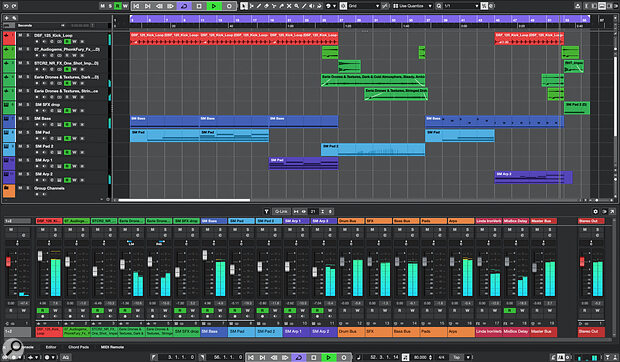Select the Zoom magnifier tool
Image resolution: width=620 pixels, height=362 pixels.
point(297,6)
